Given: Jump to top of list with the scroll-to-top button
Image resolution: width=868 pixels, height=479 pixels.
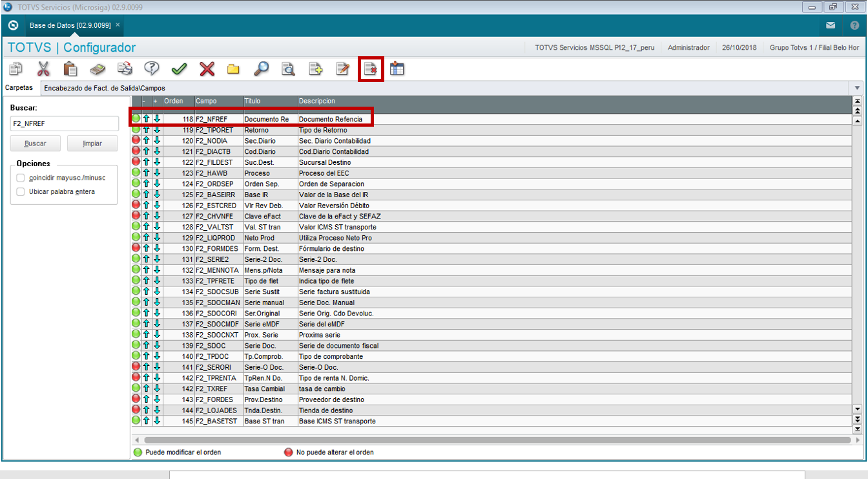Looking at the screenshot, I should 858,101.
